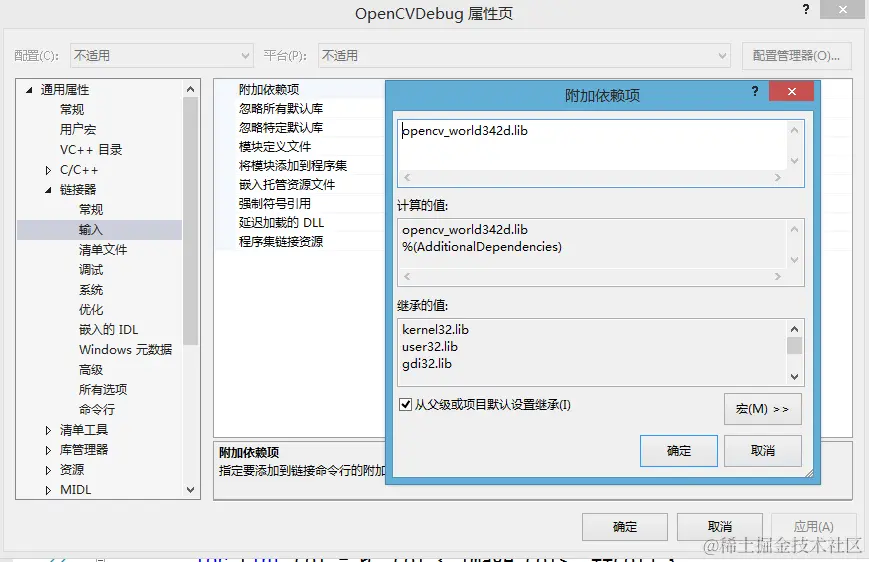This screenshot has height=562, width=869.
Task: Select 用户宏 in property tree
Action: (78, 130)
